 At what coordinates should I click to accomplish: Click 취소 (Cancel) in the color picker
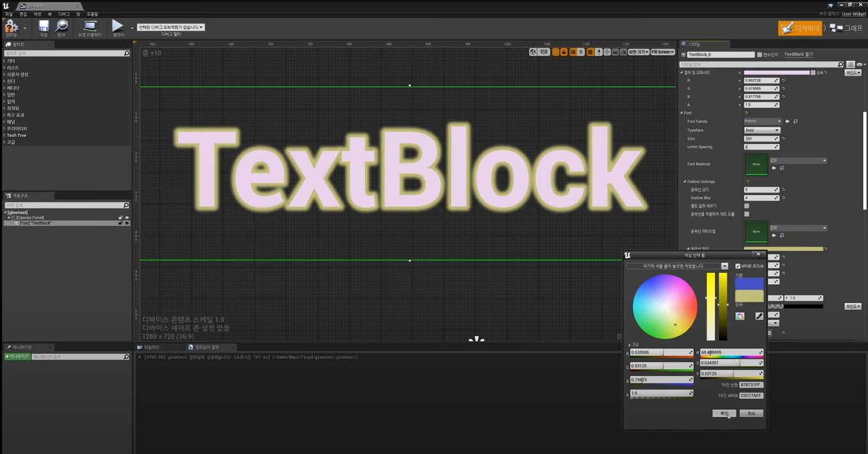coord(751,413)
